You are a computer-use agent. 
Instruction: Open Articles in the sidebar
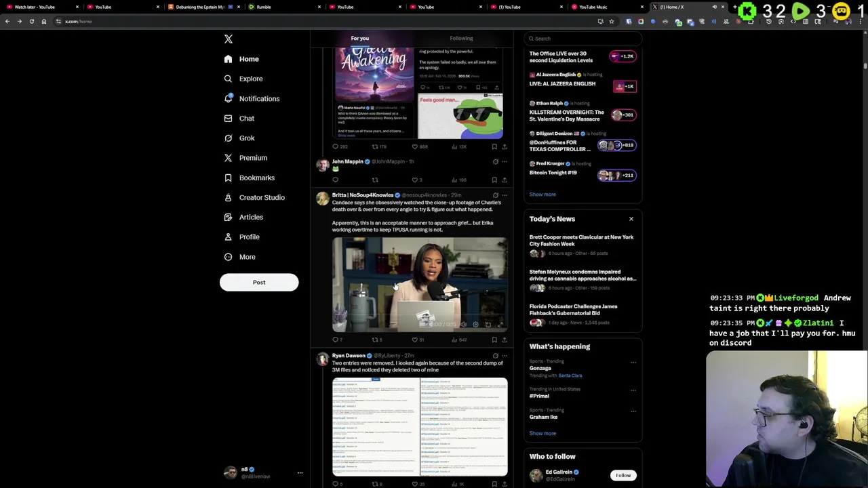(x=243, y=217)
